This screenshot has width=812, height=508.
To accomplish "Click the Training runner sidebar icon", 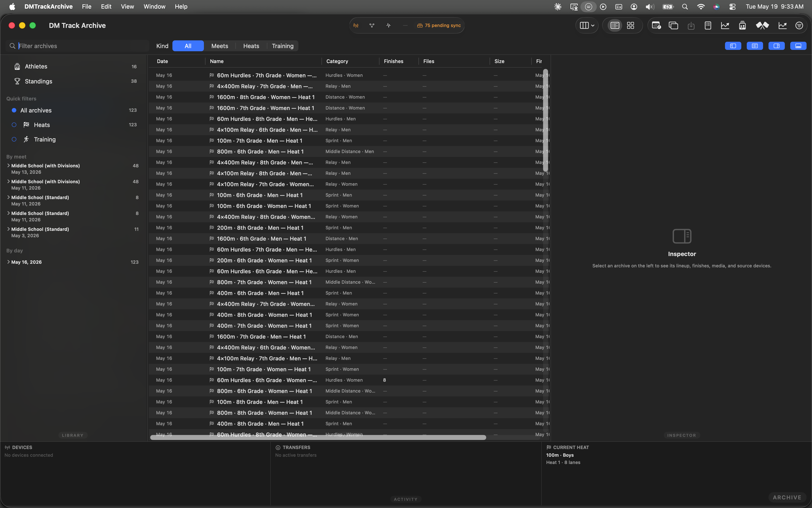I will (x=26, y=139).
